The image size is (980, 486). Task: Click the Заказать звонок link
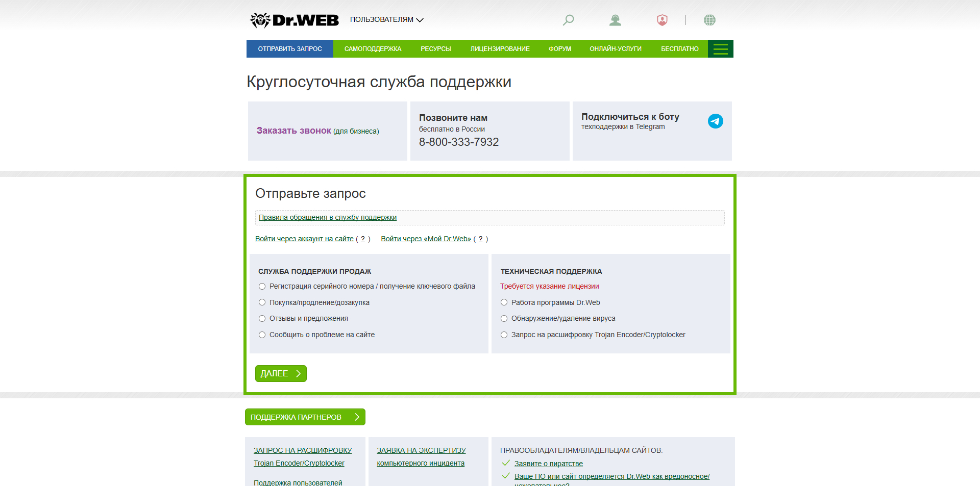(x=293, y=131)
